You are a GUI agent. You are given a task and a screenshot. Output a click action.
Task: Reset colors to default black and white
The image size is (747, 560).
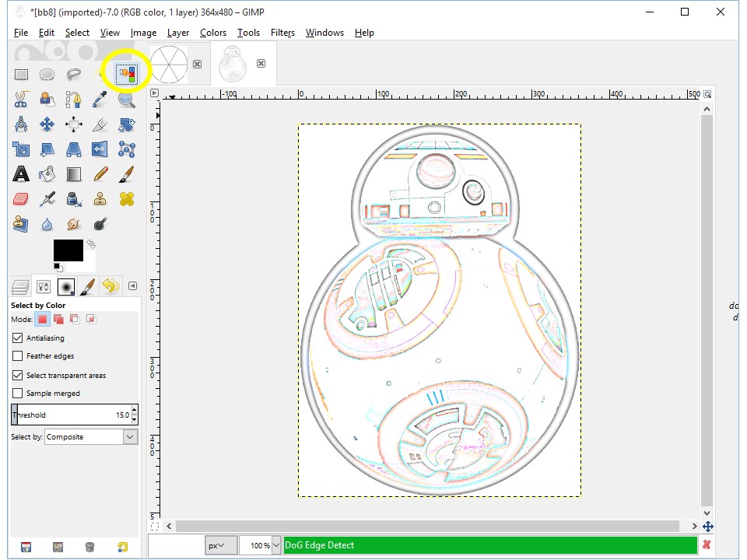pyautogui.click(x=58, y=267)
